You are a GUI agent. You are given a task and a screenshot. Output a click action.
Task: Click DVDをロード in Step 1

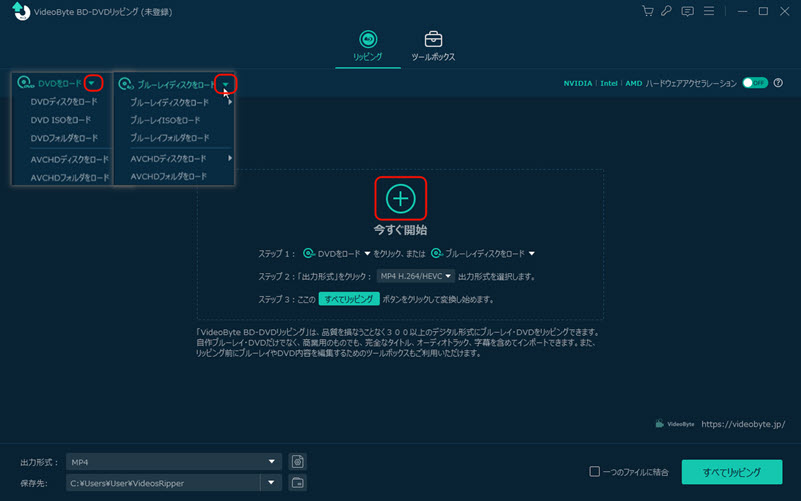[332, 253]
